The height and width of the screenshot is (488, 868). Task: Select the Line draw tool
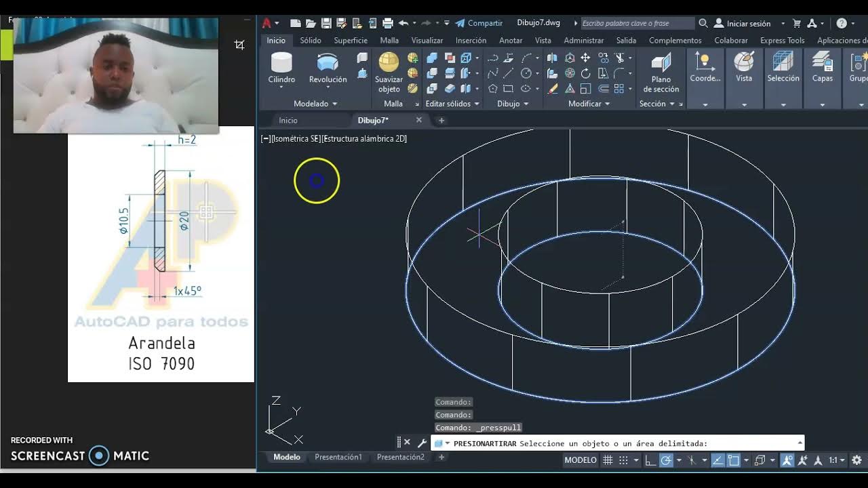click(x=509, y=73)
